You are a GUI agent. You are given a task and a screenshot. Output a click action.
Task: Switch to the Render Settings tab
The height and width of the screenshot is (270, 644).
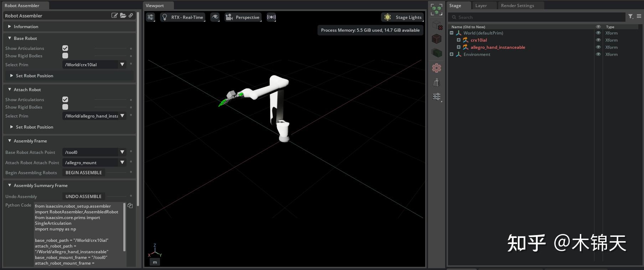pos(517,5)
